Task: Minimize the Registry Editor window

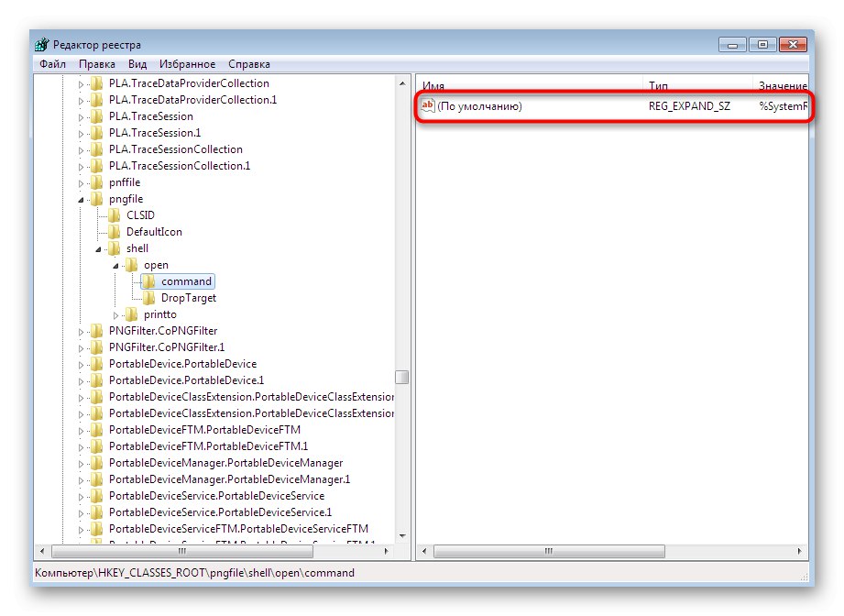Action: [x=732, y=45]
